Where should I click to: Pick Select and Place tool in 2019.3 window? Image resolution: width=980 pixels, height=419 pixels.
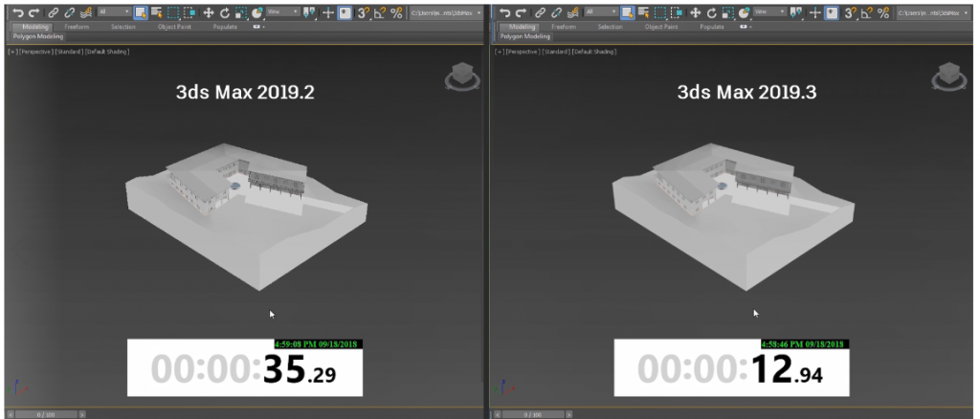coord(744,12)
